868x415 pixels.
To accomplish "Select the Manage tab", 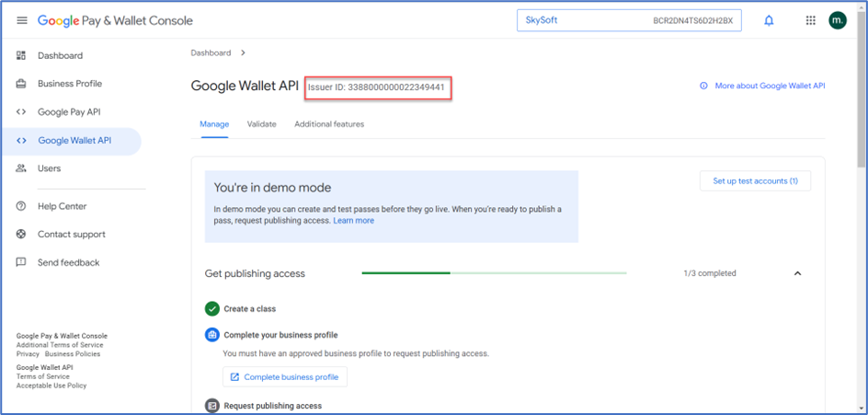I will [x=214, y=124].
